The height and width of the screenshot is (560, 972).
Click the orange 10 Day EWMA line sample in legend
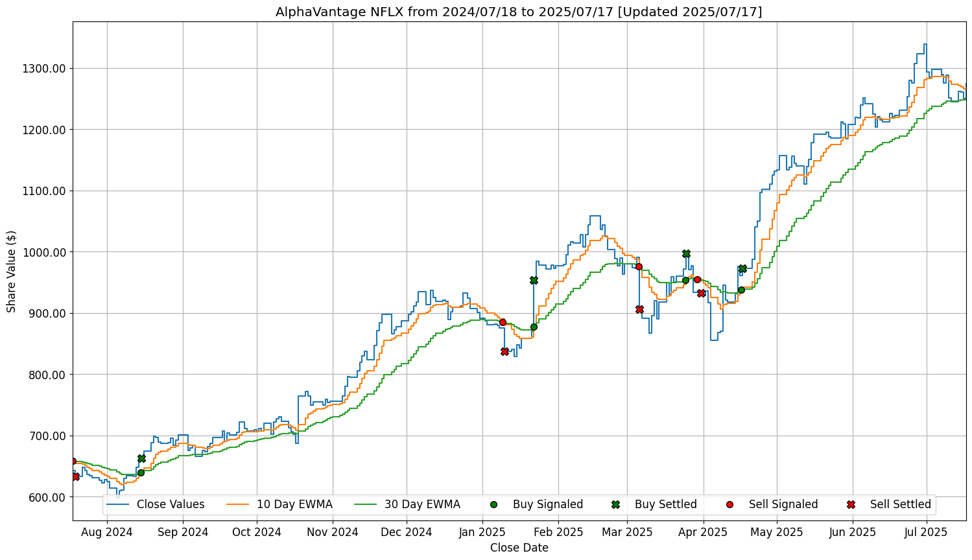click(238, 504)
